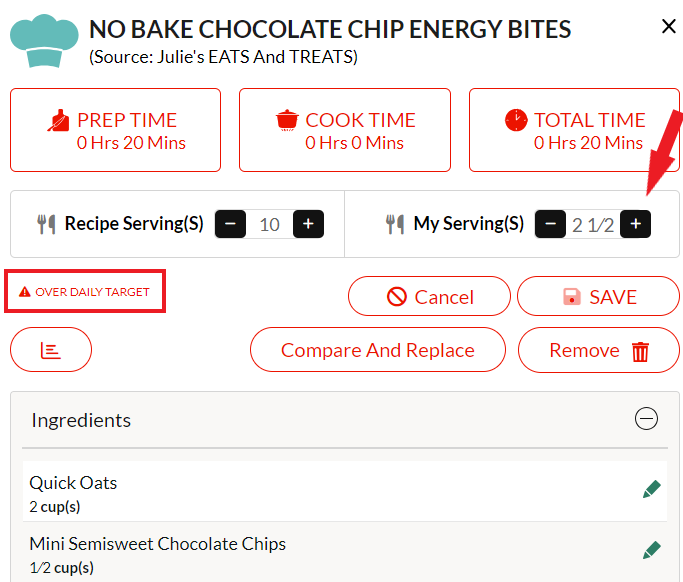The width and height of the screenshot is (683, 582).
Task: Edit Quick Oats with pencil icon
Action: point(652,489)
